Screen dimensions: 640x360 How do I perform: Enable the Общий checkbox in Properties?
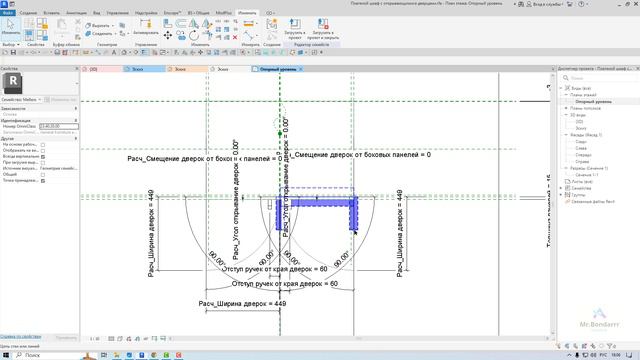pyautogui.click(x=43, y=175)
